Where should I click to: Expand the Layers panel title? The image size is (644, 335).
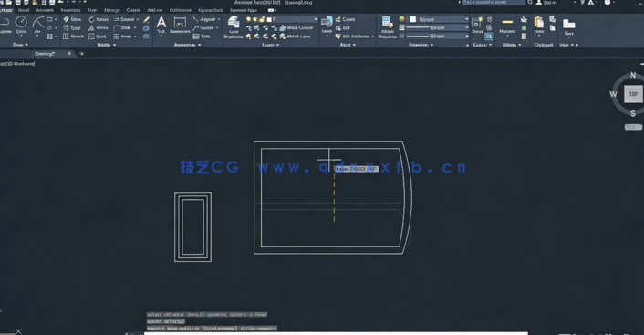(270, 45)
